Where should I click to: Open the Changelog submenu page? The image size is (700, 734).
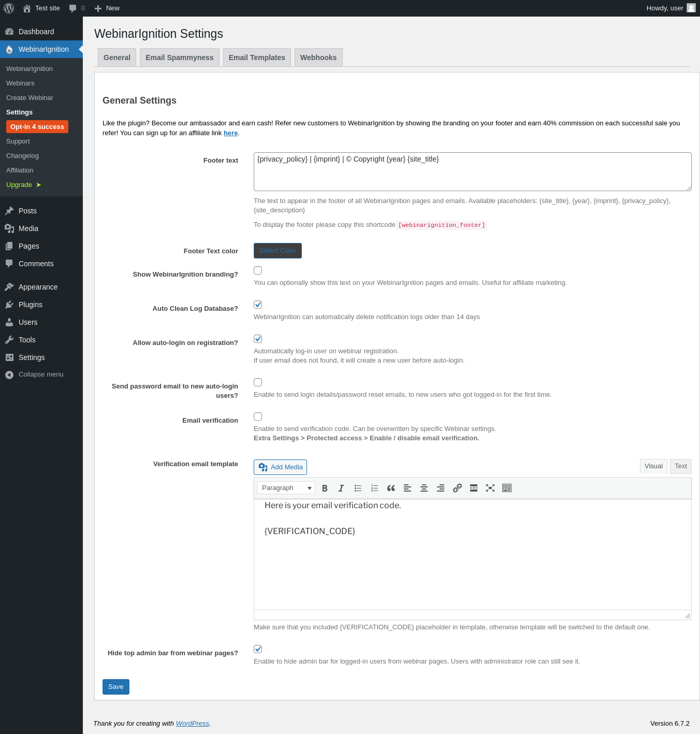[x=22, y=156]
